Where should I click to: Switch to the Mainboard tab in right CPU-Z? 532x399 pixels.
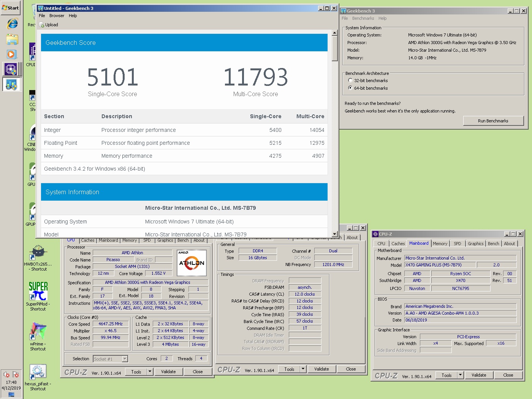click(419, 243)
